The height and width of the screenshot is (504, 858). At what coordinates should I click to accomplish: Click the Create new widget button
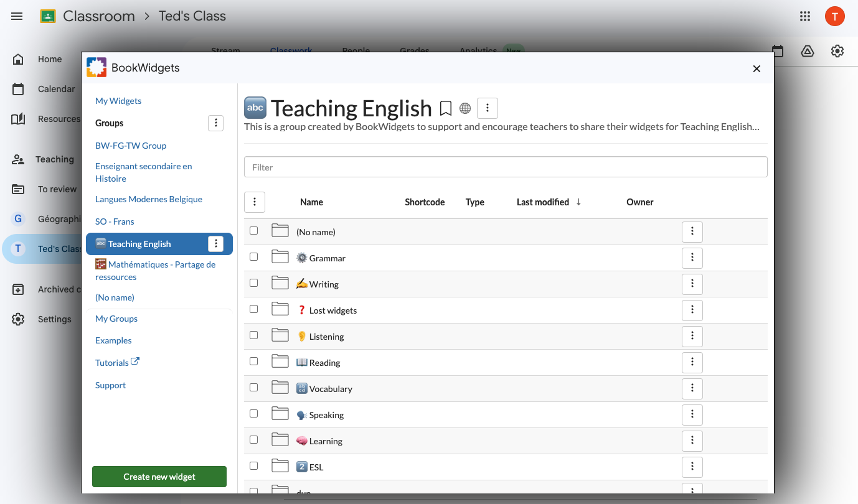[x=159, y=477]
